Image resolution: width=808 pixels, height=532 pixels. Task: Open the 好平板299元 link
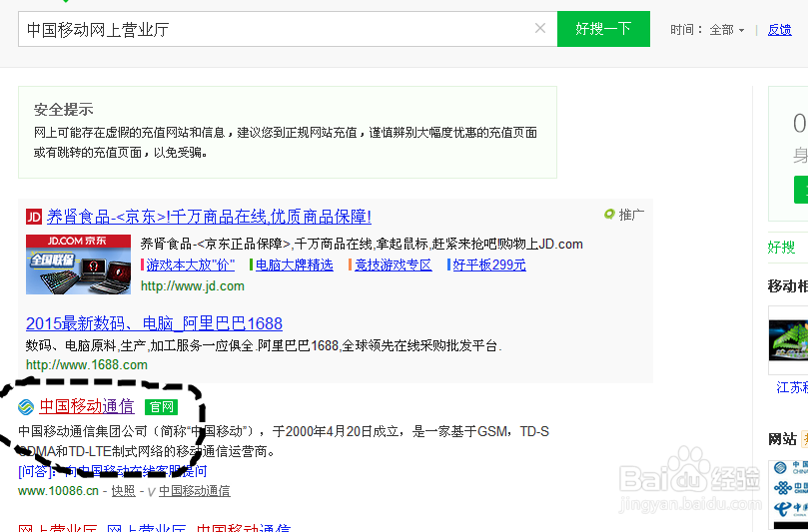[489, 265]
